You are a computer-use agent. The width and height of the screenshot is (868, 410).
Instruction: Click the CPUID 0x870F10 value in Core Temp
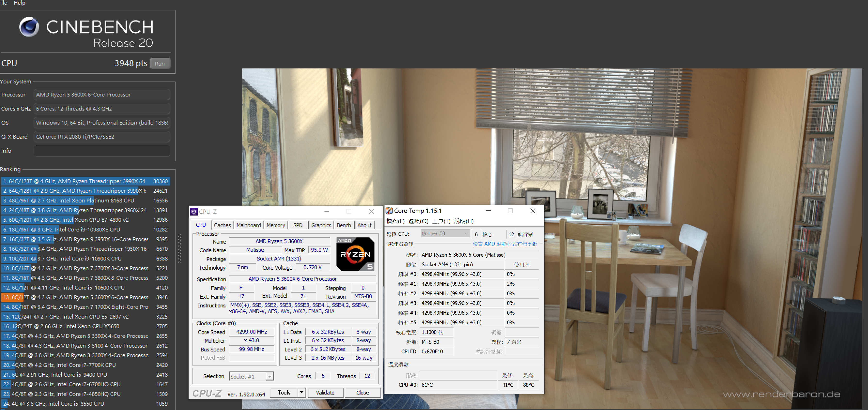pyautogui.click(x=437, y=351)
